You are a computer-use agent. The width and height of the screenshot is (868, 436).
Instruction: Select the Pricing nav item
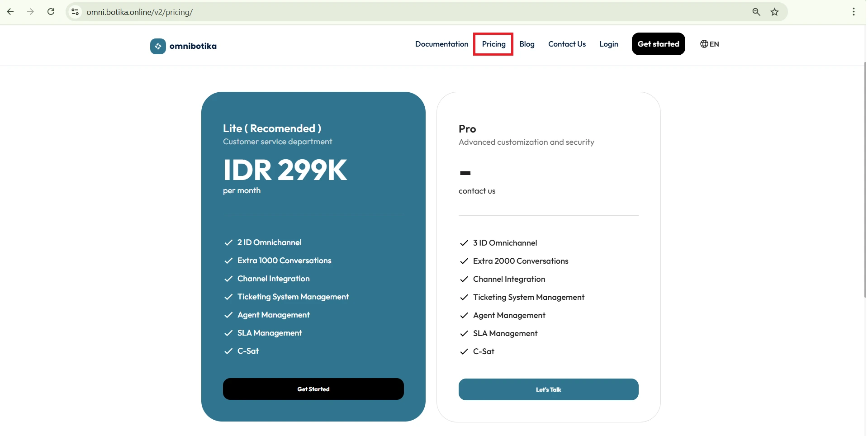tap(493, 44)
